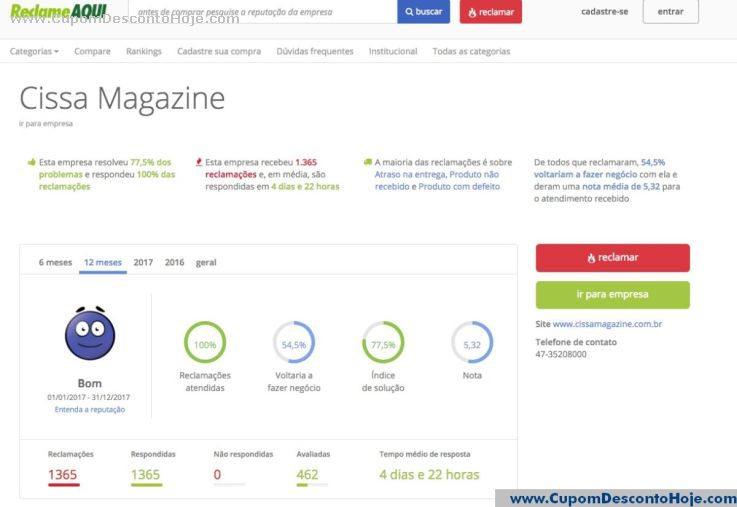Select the 12 meses tab
Viewport: 737px width, 507px height.
[103, 262]
